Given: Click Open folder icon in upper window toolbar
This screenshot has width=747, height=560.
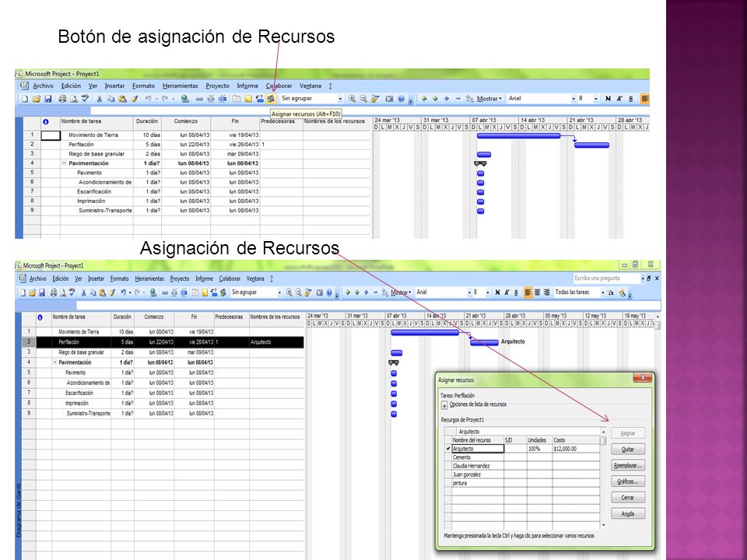Looking at the screenshot, I should tap(37, 99).
